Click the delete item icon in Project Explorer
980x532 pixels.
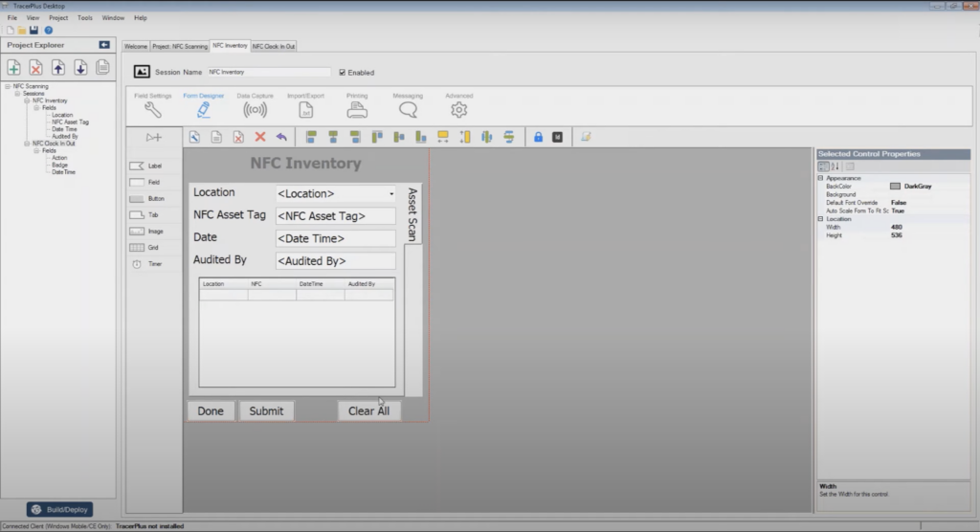[x=35, y=68]
